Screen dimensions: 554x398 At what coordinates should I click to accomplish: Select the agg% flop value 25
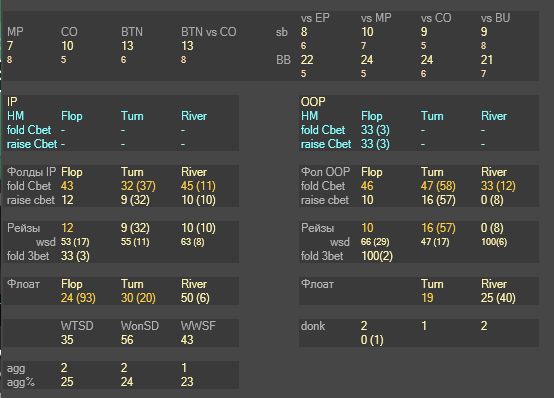click(67, 382)
